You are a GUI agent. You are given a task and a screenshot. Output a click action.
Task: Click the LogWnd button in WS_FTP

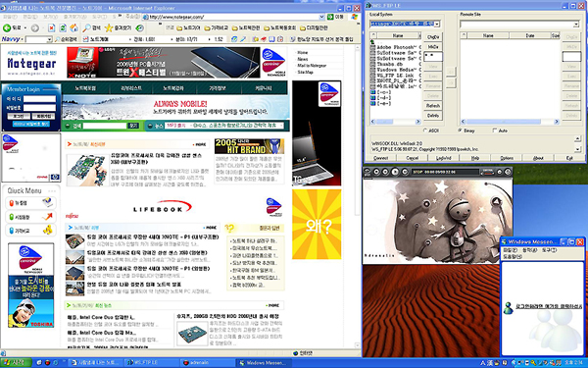click(444, 158)
